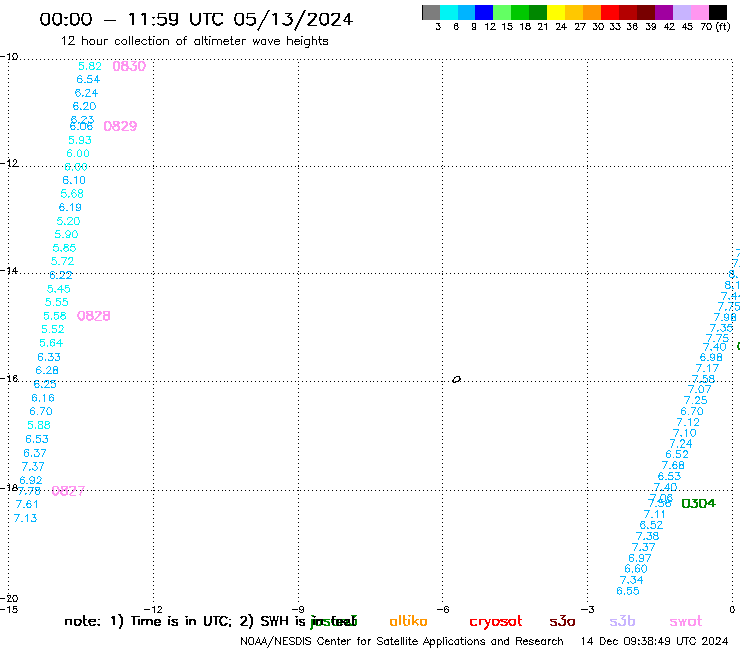Click the 5.72 wave height value

[62, 261]
